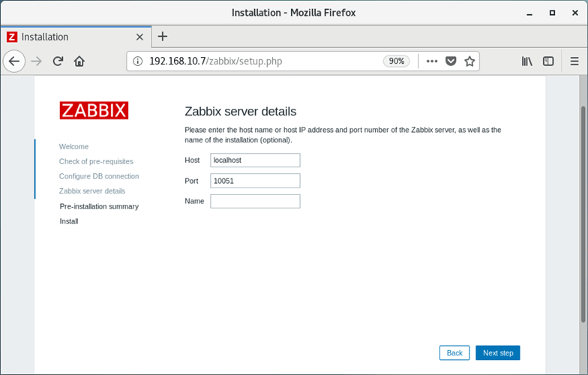The width and height of the screenshot is (588, 375).
Task: Reset the 90% zoom level badge
Action: pyautogui.click(x=396, y=61)
